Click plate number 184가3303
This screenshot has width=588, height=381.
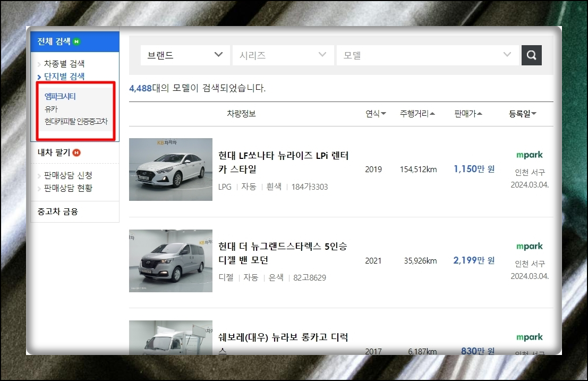coord(310,187)
